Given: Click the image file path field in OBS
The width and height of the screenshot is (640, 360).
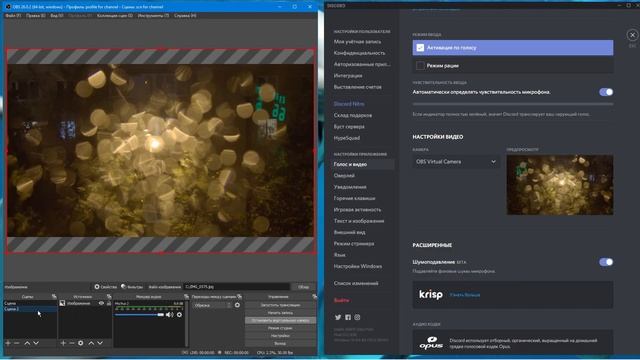Looking at the screenshot, I should pos(237,287).
